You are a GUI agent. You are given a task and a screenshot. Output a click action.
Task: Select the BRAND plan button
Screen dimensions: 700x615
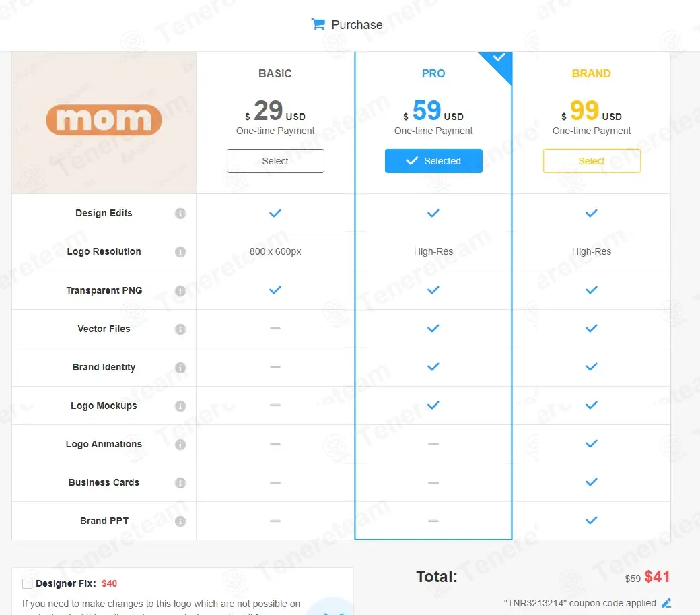tap(592, 161)
